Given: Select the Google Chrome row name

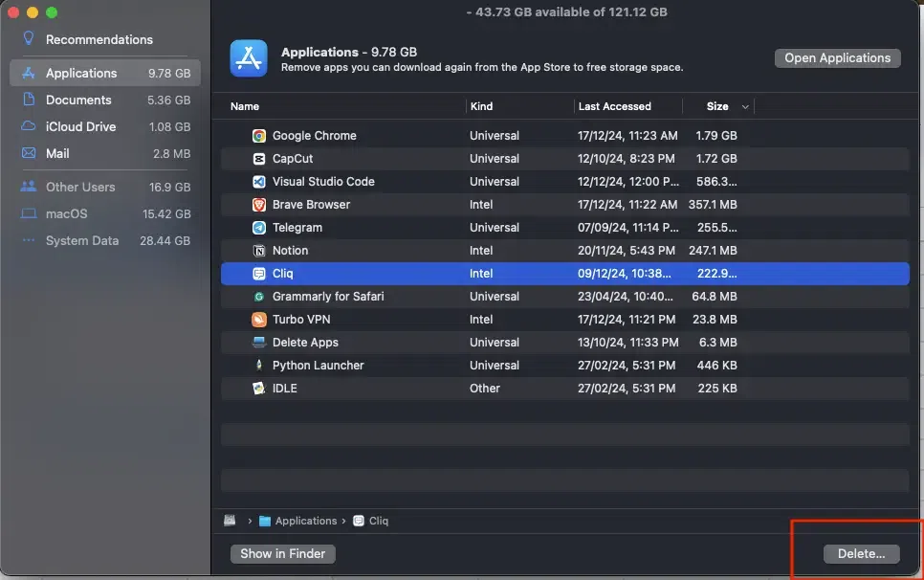Looking at the screenshot, I should click(x=314, y=136).
